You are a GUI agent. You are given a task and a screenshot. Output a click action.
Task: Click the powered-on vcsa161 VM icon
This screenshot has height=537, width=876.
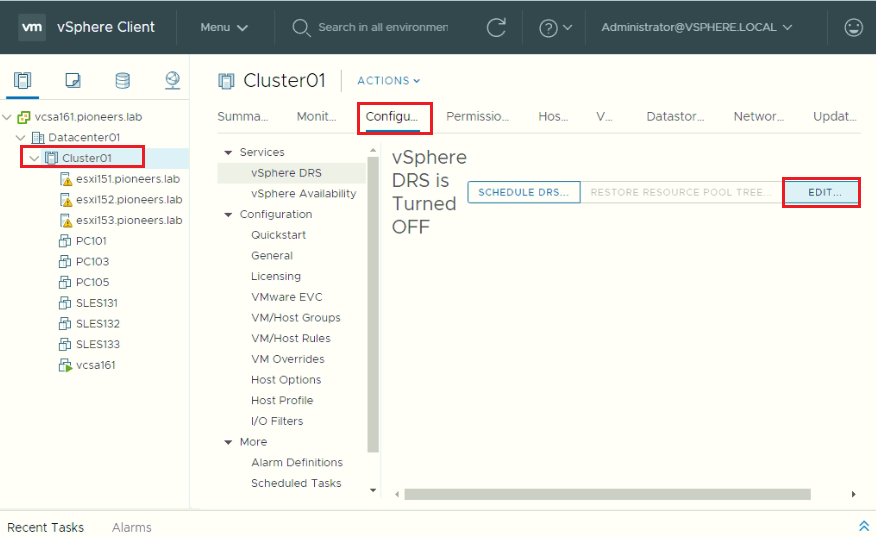point(65,365)
